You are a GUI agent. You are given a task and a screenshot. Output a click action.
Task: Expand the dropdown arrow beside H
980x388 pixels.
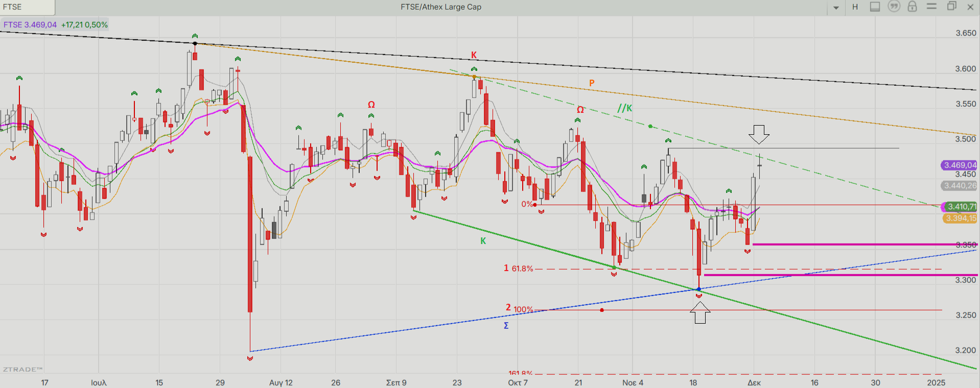point(836,8)
